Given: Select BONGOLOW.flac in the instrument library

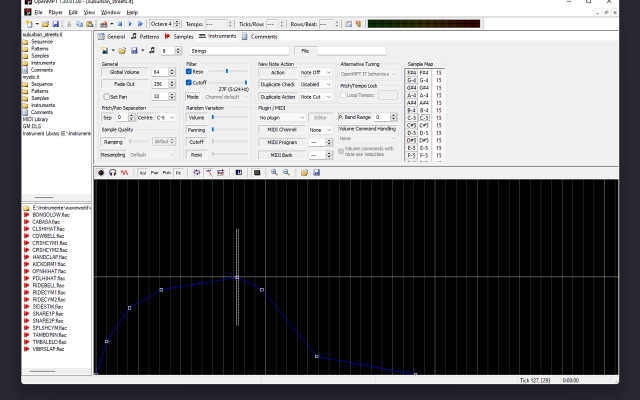Looking at the screenshot, I should (51, 215).
